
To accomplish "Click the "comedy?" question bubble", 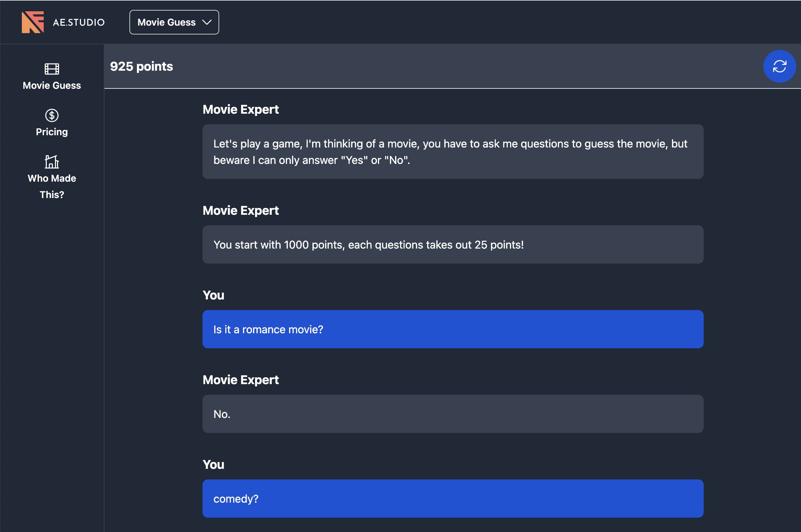I will coord(453,499).
